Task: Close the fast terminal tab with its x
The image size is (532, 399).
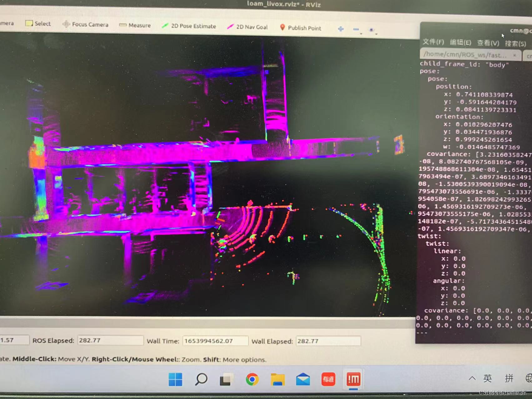Action: 514,55
